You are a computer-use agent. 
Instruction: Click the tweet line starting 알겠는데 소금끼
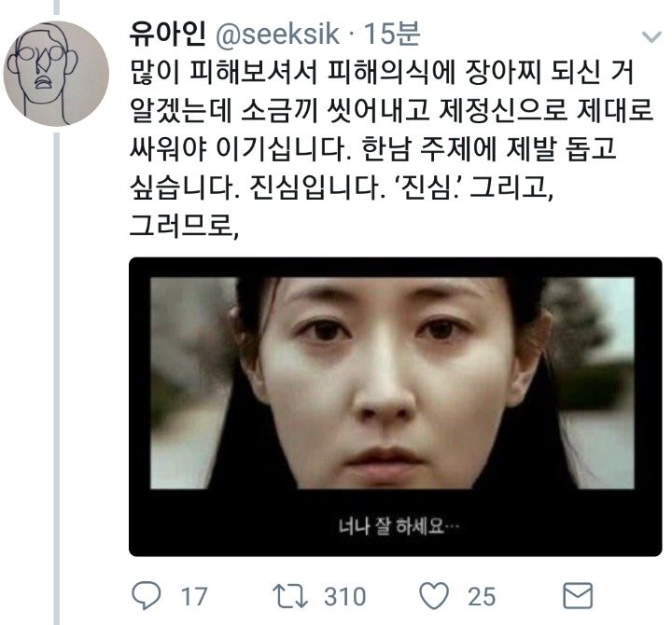coord(391,110)
